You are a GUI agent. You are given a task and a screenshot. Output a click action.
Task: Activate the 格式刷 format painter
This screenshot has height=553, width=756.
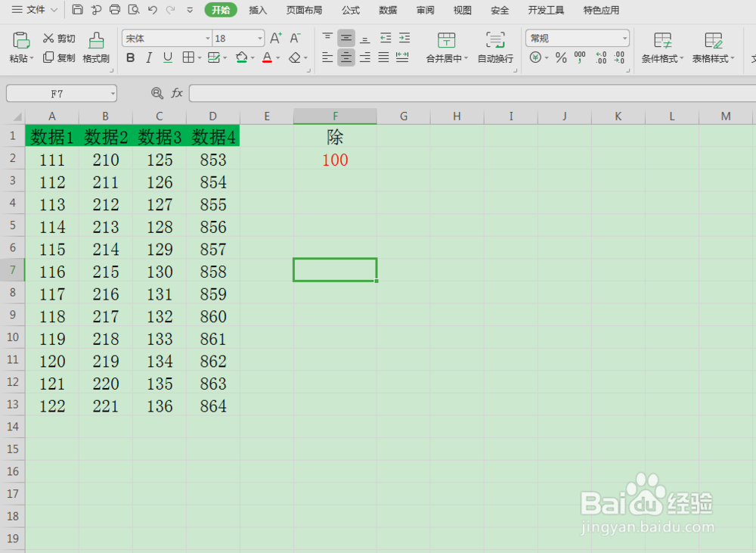click(96, 48)
